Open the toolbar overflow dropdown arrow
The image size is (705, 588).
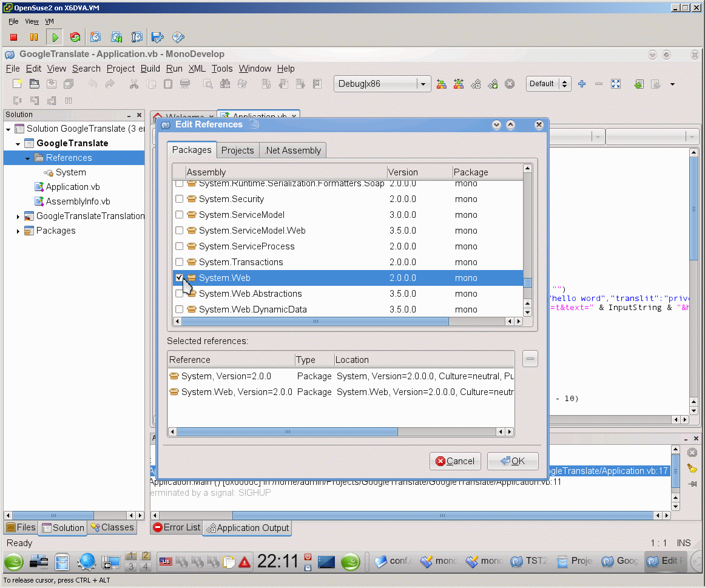[x=672, y=84]
